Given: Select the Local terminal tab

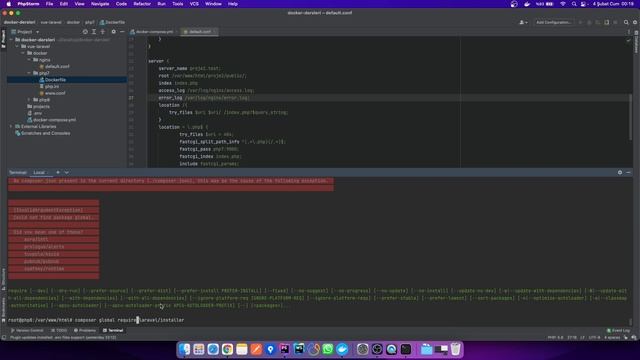Looking at the screenshot, I should 39,172.
